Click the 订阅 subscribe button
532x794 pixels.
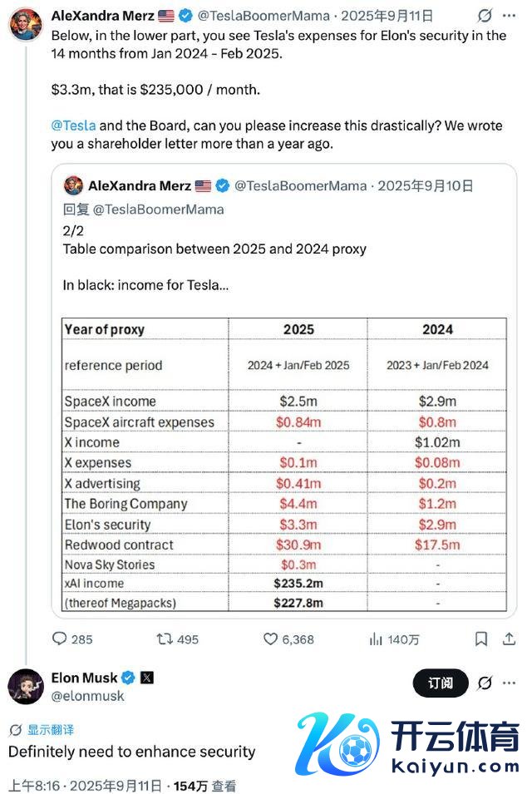pos(441,683)
